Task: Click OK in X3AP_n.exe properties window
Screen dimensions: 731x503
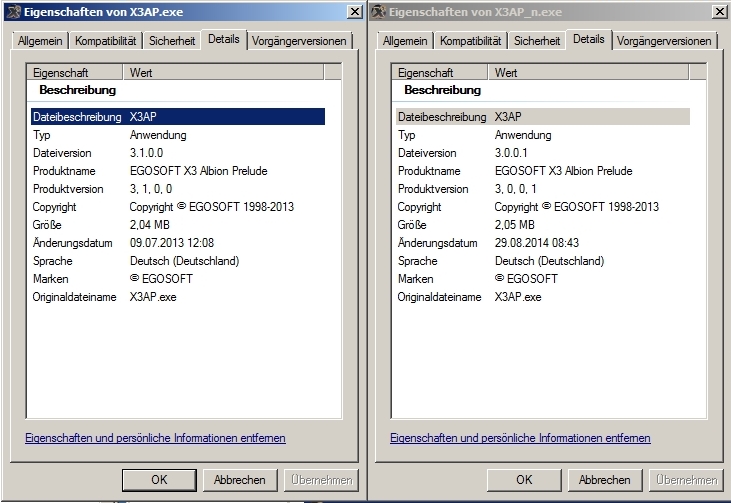Action: (524, 480)
